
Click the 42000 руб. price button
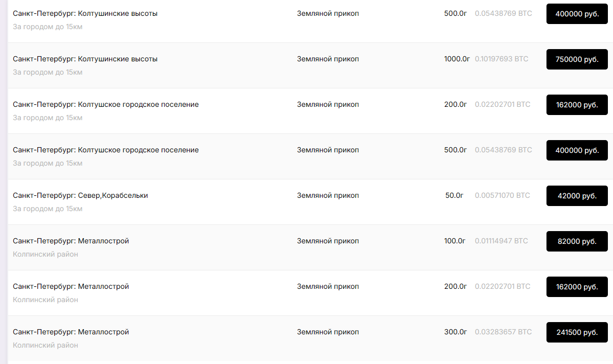(x=577, y=196)
